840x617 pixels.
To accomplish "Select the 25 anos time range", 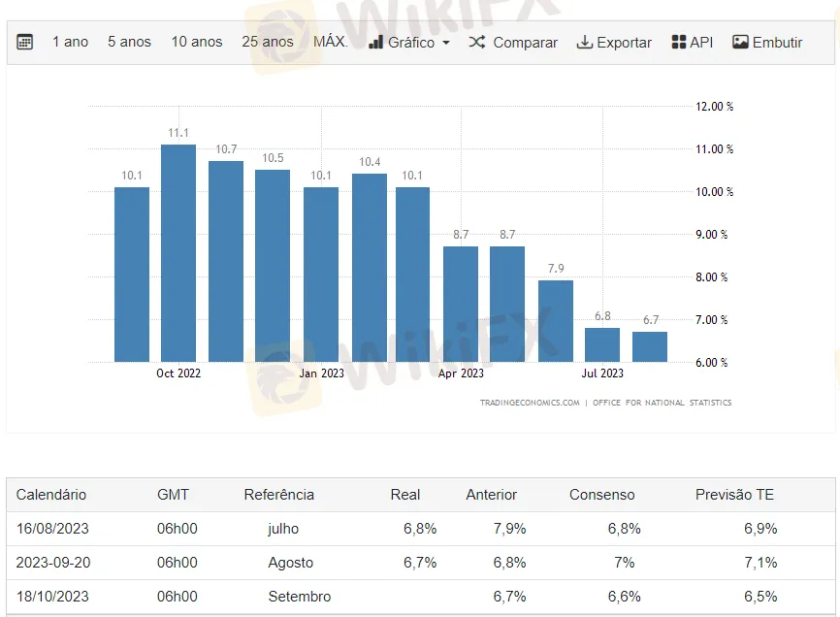I will (268, 43).
